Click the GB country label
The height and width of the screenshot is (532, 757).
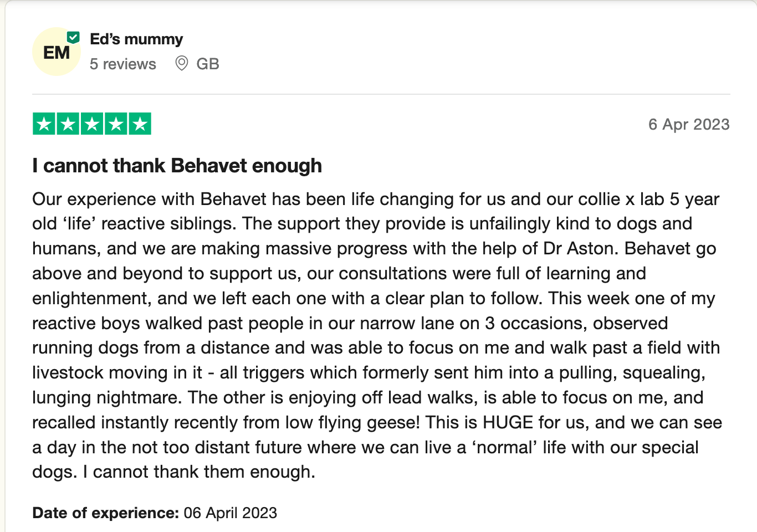tap(208, 64)
